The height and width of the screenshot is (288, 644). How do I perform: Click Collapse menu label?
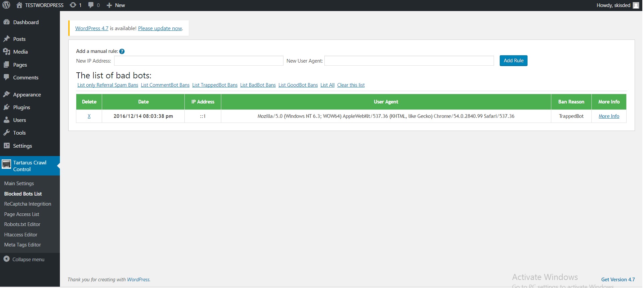coord(28,260)
